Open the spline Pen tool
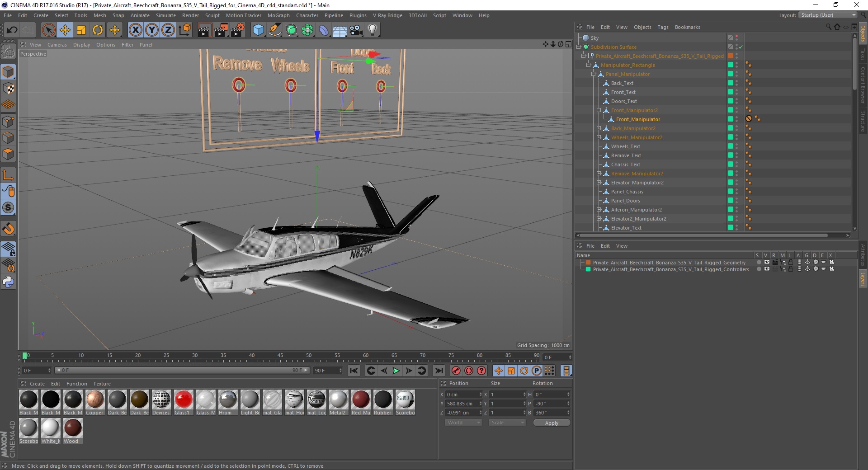868x470 pixels. click(274, 30)
